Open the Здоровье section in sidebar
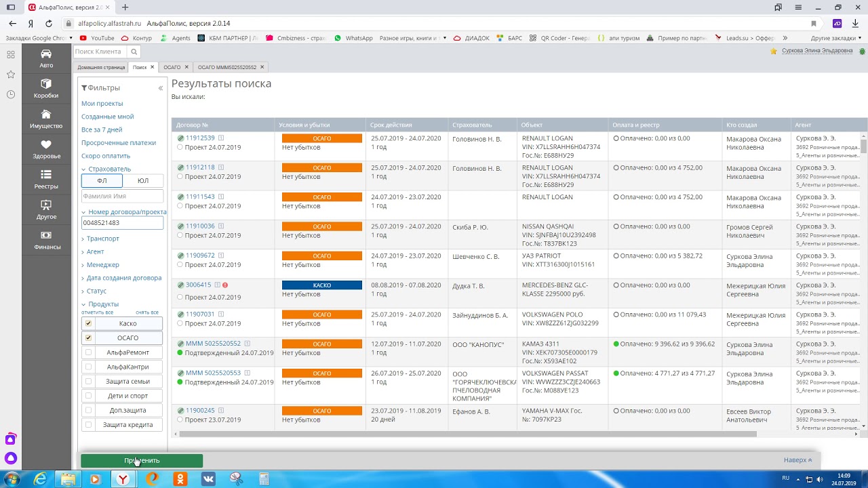Screen dimensions: 868x488 45,149
